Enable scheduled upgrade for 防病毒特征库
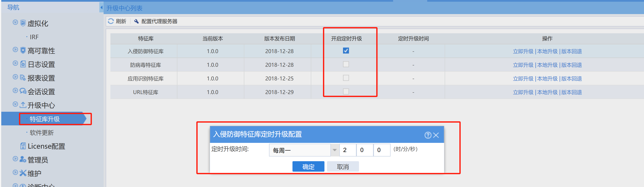Screen dimensions: 644x187 (x=346, y=64)
